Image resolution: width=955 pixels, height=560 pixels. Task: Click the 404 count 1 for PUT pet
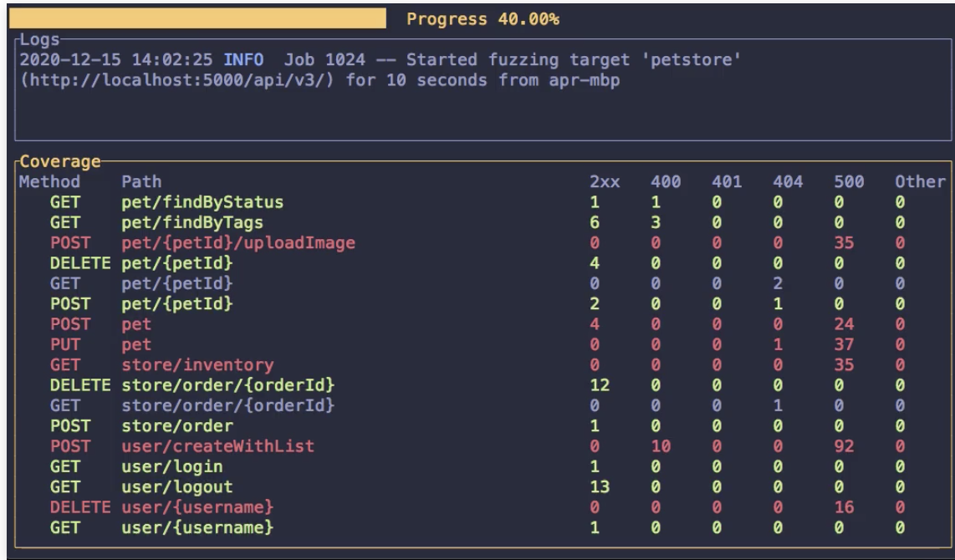coord(778,344)
